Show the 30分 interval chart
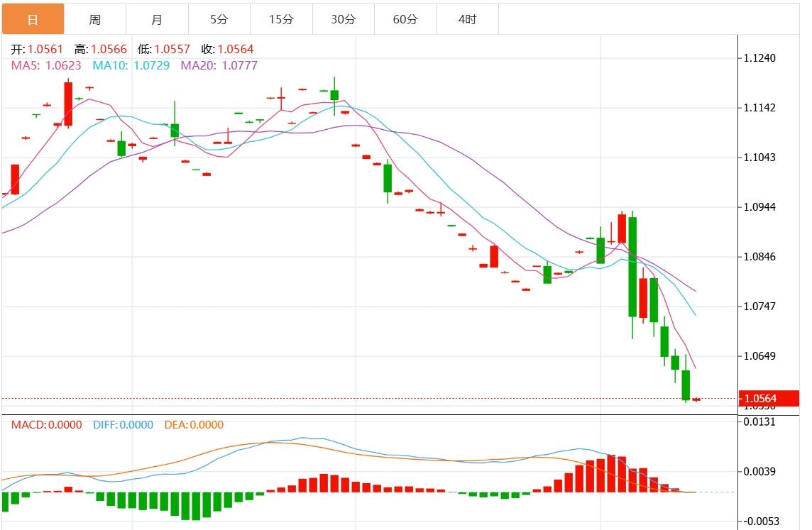Screen dimensions: 812x530 343,19
